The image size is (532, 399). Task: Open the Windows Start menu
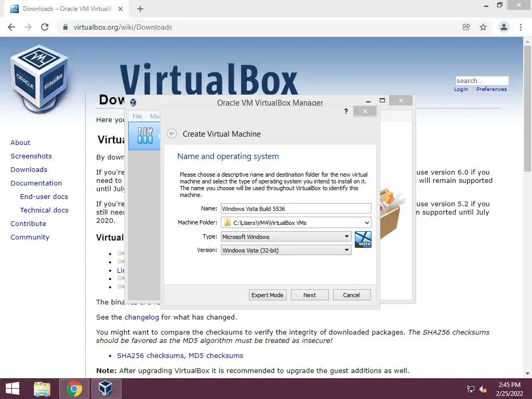tap(12, 389)
